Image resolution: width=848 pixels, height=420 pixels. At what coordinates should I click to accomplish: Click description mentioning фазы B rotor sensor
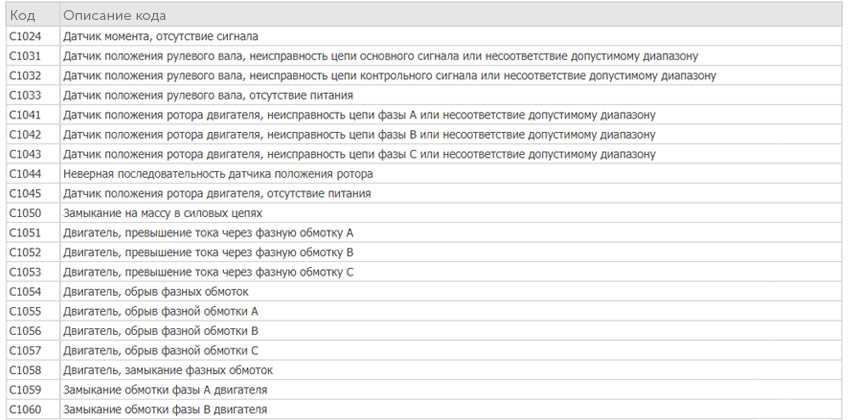(x=359, y=134)
